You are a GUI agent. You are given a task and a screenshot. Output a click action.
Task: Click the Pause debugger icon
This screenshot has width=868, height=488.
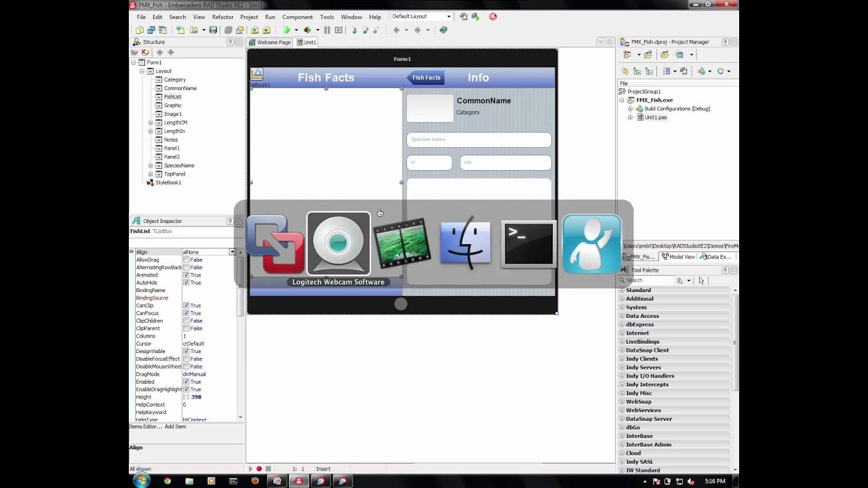coord(327,30)
